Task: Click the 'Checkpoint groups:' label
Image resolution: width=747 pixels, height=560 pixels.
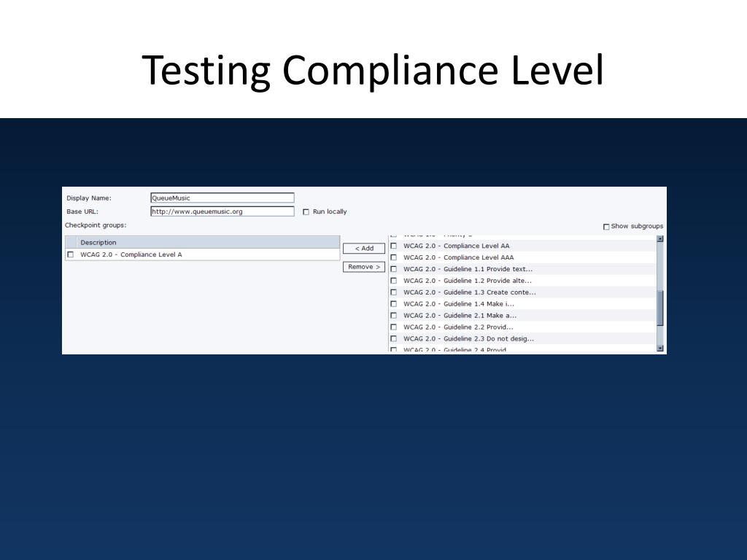Action: tap(96, 225)
